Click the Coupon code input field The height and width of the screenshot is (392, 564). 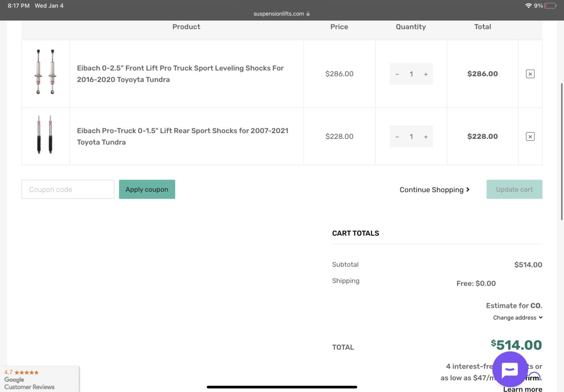click(x=68, y=189)
